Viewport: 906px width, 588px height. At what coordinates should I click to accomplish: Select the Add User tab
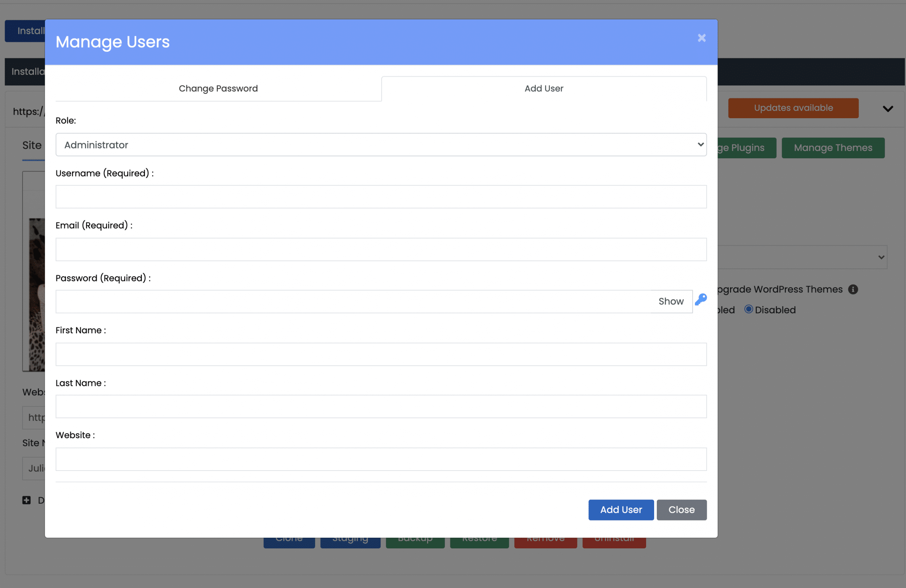click(x=544, y=88)
